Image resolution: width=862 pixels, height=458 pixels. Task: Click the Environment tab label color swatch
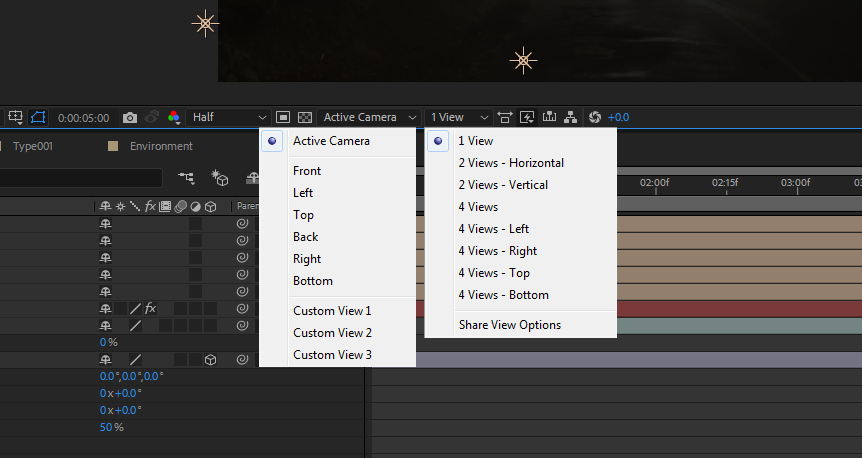113,146
